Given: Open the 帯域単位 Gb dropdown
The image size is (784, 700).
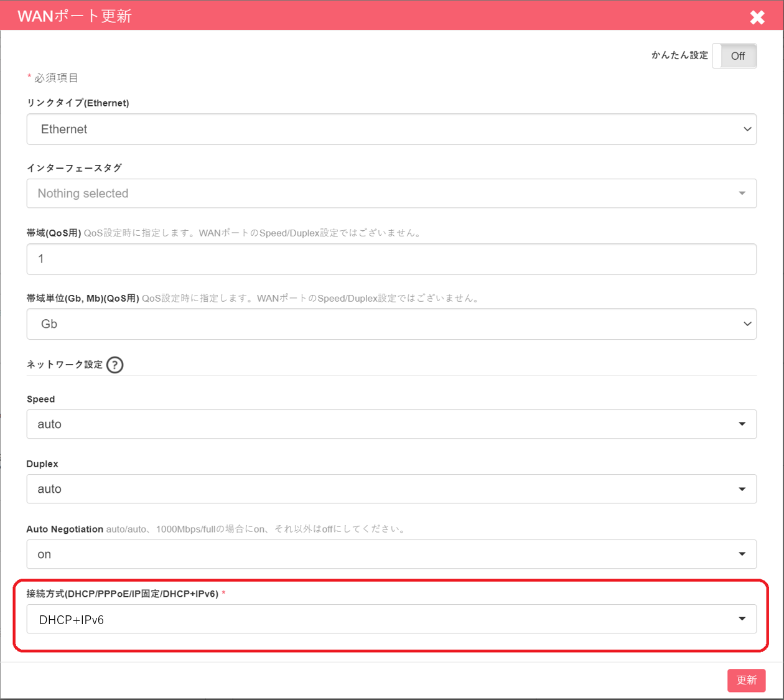Looking at the screenshot, I should pyautogui.click(x=391, y=324).
